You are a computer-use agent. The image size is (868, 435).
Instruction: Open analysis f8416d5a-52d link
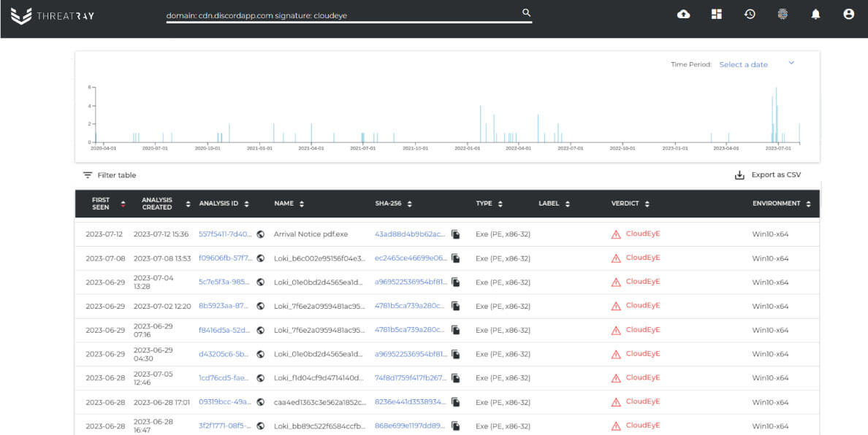(224, 330)
